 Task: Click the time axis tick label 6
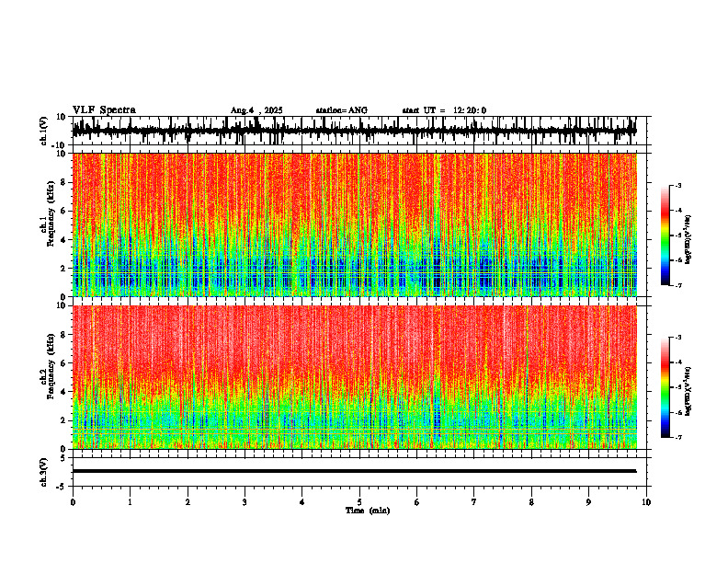(417, 502)
